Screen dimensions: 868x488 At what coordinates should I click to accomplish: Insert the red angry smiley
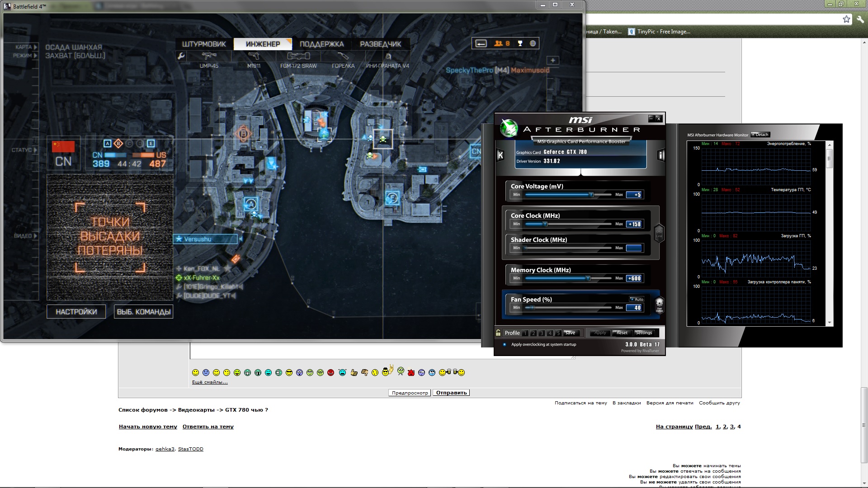pyautogui.click(x=330, y=372)
